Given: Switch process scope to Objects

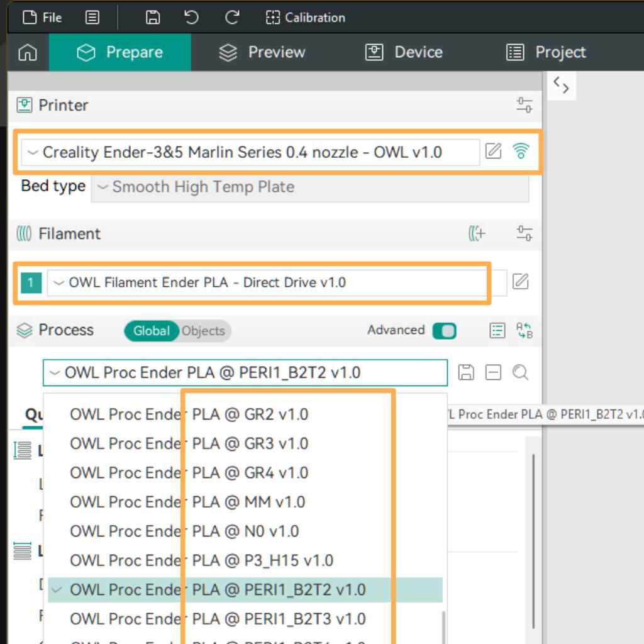Looking at the screenshot, I should (203, 331).
